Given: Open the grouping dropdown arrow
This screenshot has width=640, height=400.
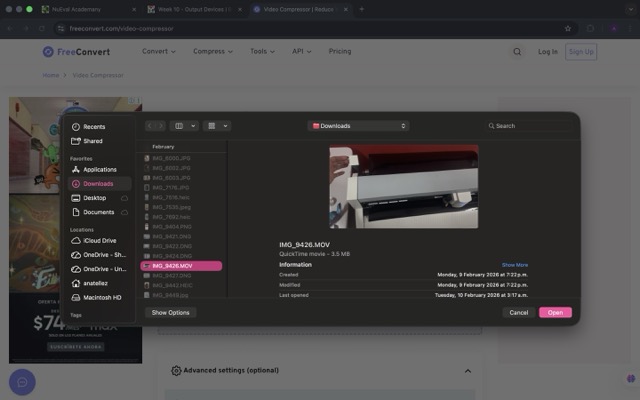Looking at the screenshot, I should (225, 126).
